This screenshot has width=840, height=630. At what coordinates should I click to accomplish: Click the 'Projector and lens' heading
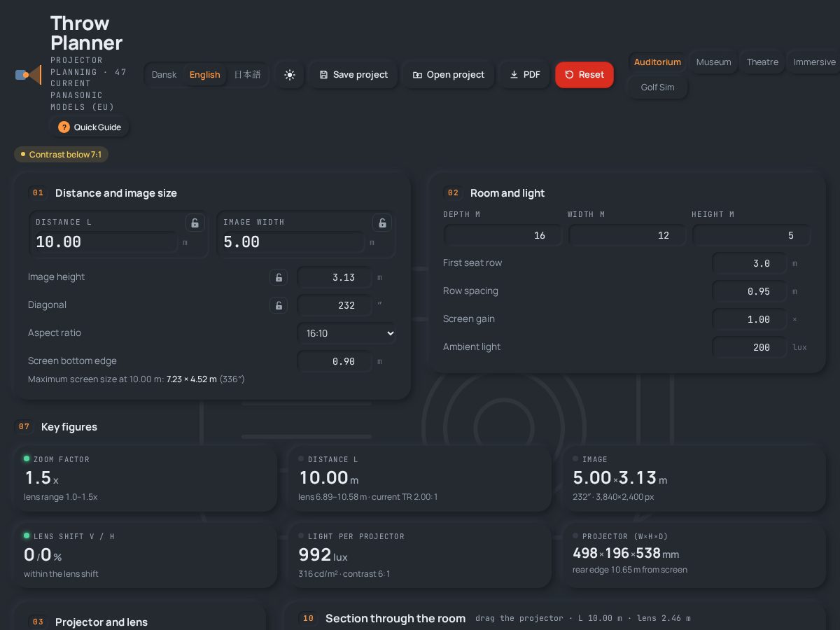point(101,622)
